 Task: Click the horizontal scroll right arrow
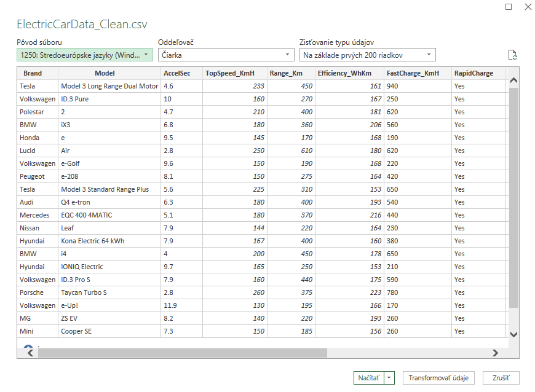(495, 353)
